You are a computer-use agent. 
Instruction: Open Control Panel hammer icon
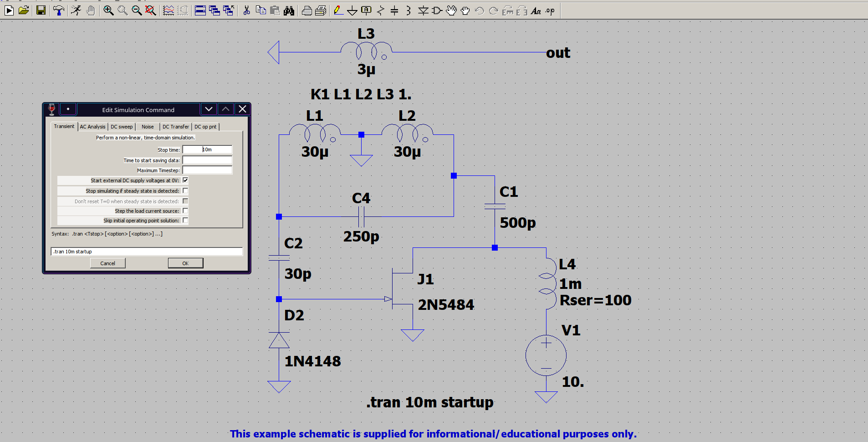pyautogui.click(x=58, y=10)
